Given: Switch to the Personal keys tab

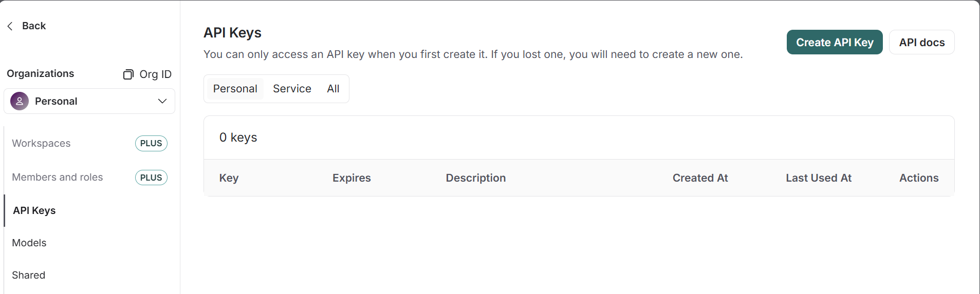Looking at the screenshot, I should 235,89.
